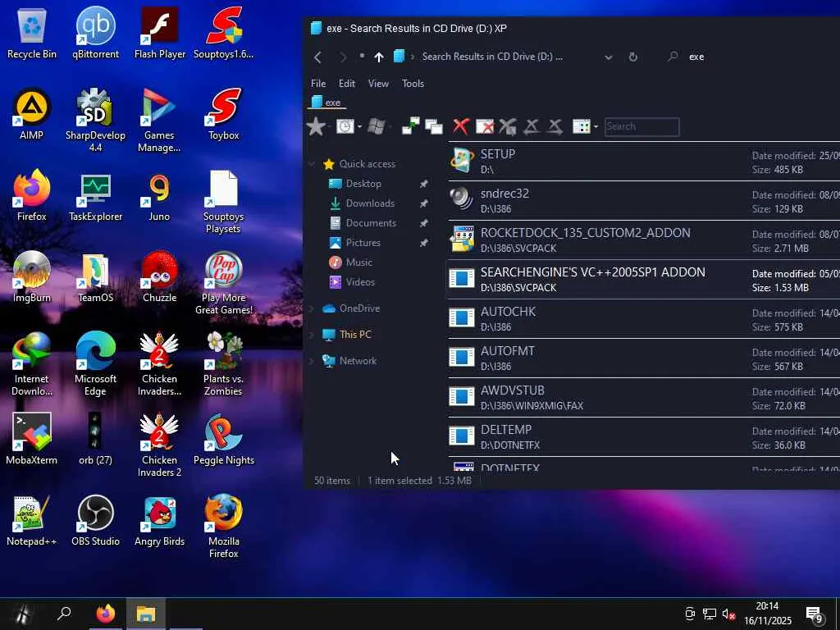This screenshot has height=630, width=840.
Task: Select the MobaXterm desktop icon
Action: 32,438
